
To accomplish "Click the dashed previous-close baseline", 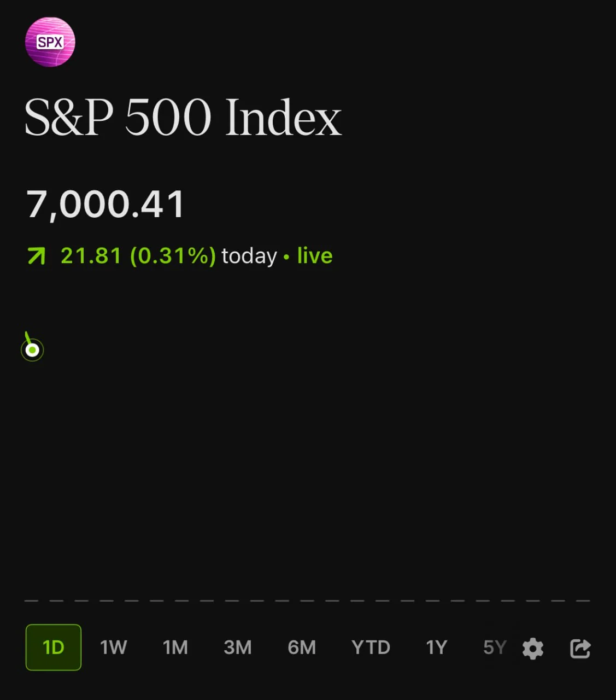I will (307, 600).
